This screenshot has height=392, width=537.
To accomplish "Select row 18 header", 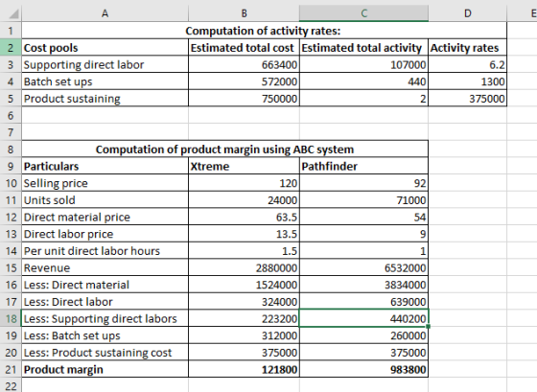I will 11,319.
